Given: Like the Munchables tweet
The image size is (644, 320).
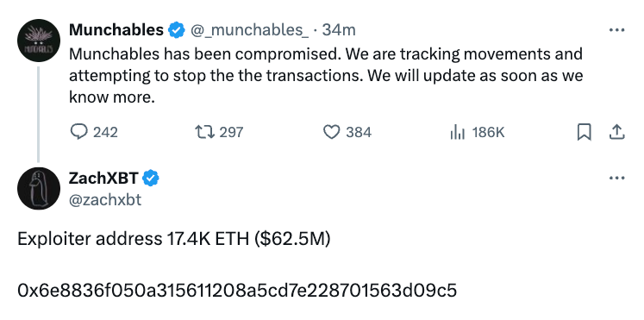Looking at the screenshot, I should click(x=347, y=132).
